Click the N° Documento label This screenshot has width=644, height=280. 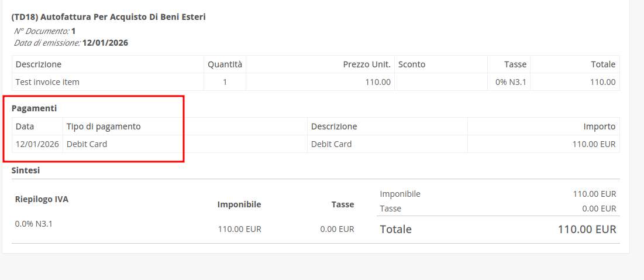pos(41,30)
